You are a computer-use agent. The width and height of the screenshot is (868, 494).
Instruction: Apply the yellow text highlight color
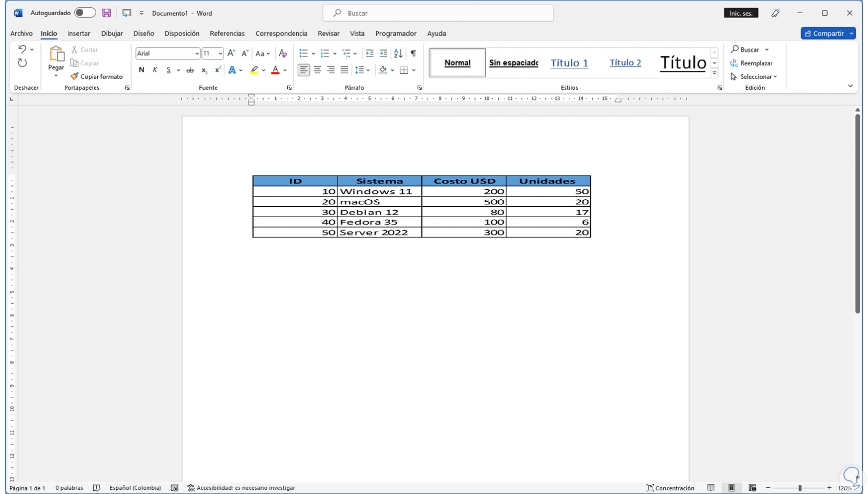point(254,70)
